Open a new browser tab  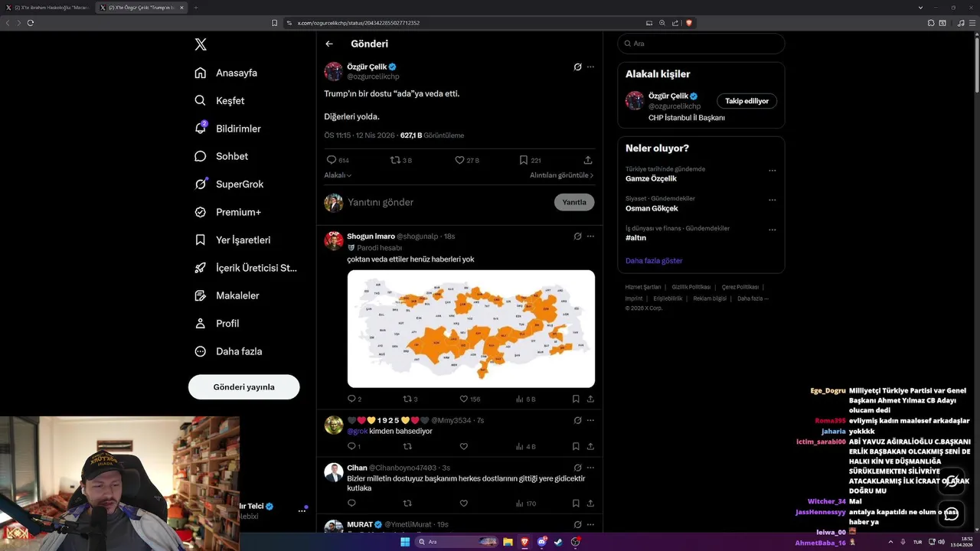pyautogui.click(x=195, y=8)
